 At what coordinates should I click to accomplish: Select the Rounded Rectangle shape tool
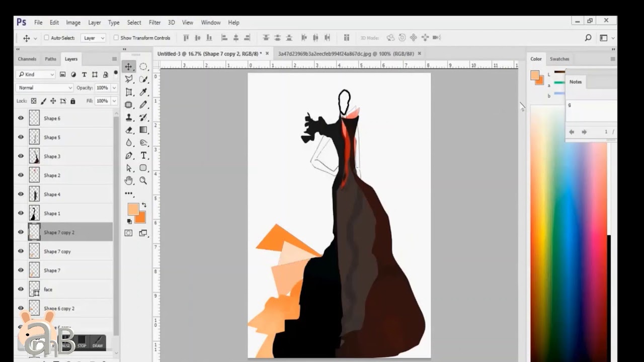143,168
